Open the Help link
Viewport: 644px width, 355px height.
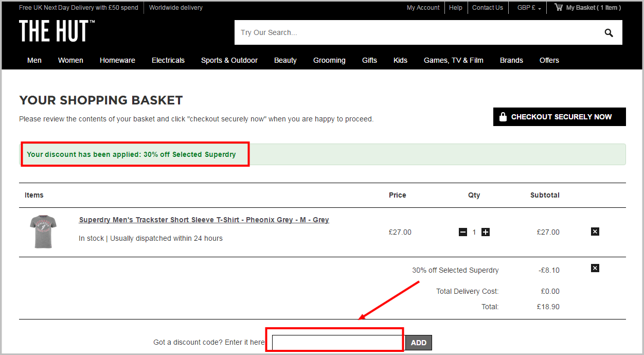pyautogui.click(x=456, y=8)
